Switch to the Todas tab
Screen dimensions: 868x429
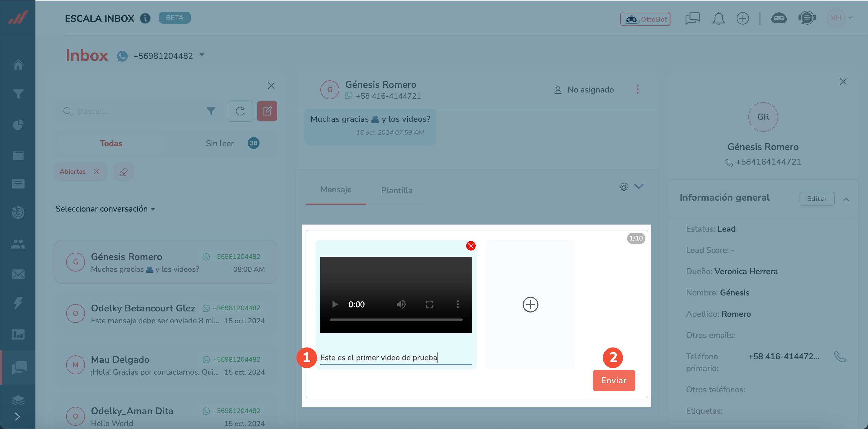coord(111,143)
